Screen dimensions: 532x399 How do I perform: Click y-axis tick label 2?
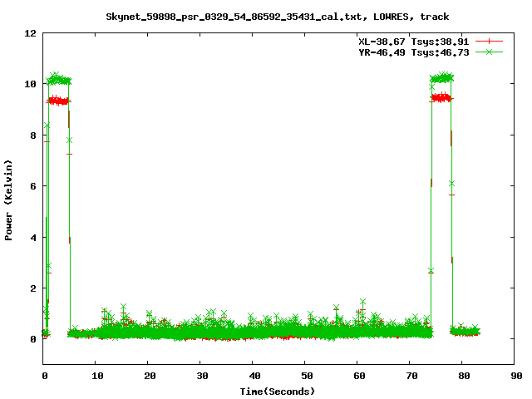(33, 288)
